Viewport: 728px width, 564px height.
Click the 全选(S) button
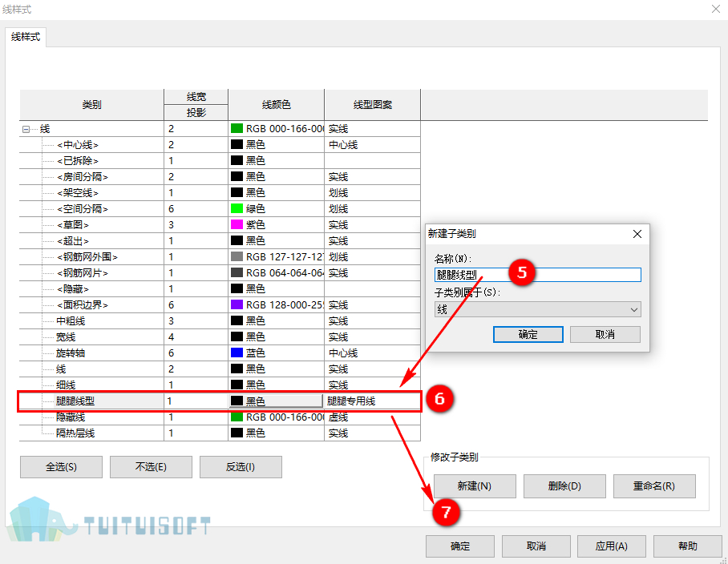(x=61, y=466)
